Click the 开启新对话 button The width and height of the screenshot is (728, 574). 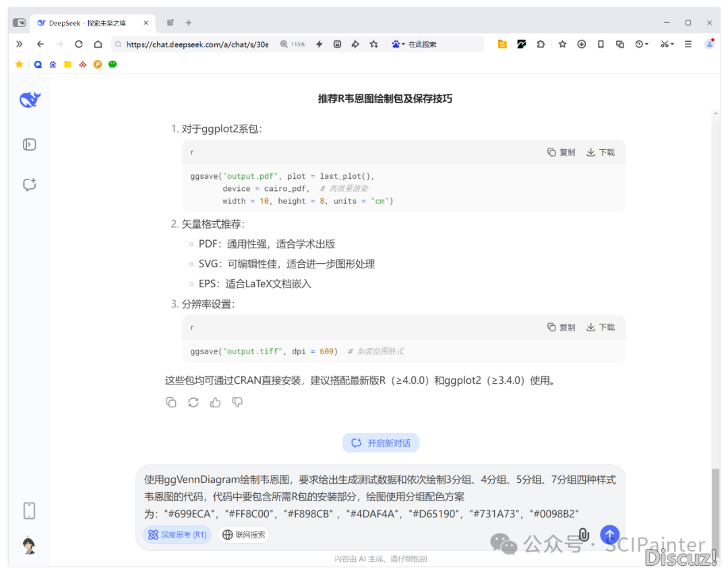click(x=381, y=443)
